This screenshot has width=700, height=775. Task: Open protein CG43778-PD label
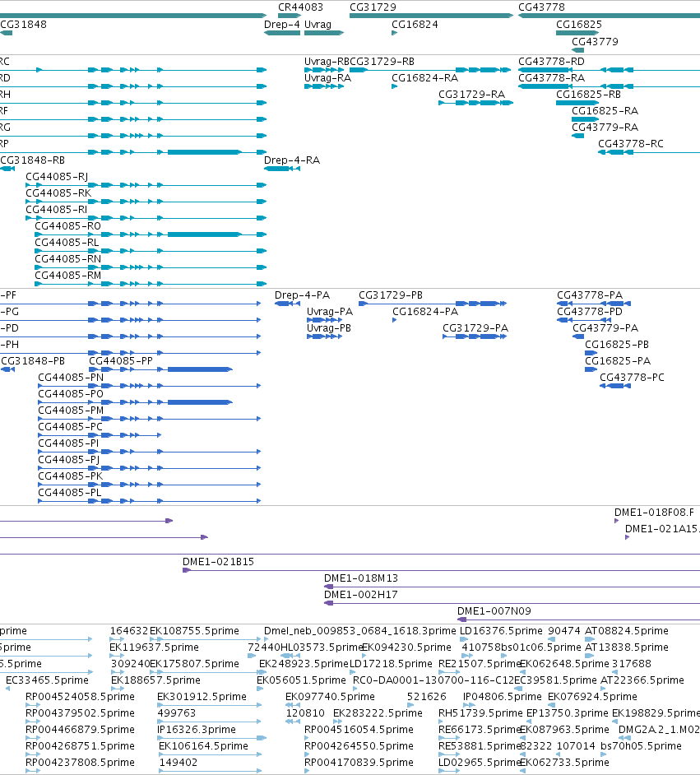(590, 312)
